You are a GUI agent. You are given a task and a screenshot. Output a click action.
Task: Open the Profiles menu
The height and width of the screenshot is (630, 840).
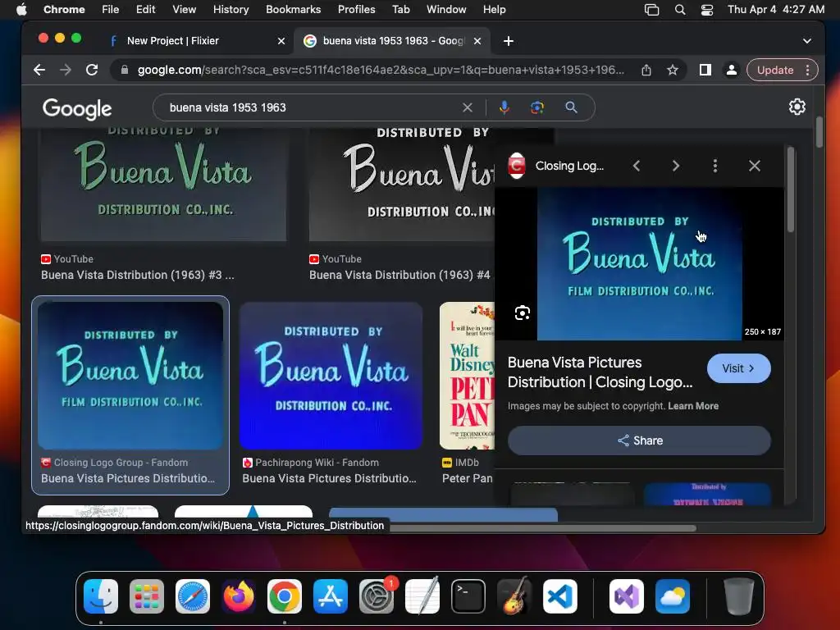pyautogui.click(x=356, y=10)
